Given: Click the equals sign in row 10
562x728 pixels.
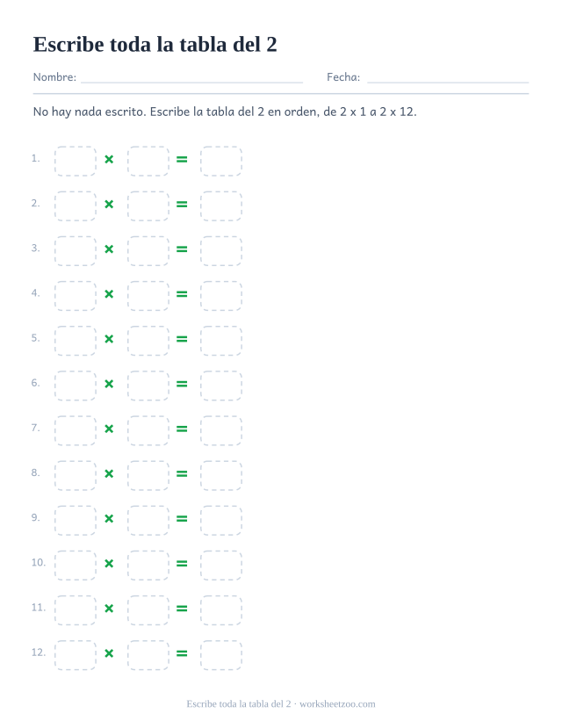Looking at the screenshot, I should (182, 564).
